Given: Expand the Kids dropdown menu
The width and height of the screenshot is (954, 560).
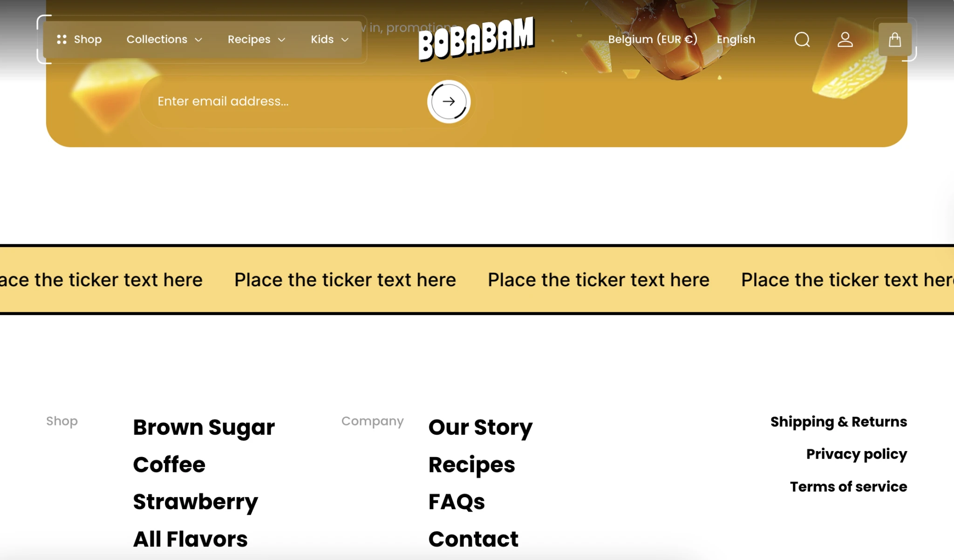Looking at the screenshot, I should tap(330, 40).
